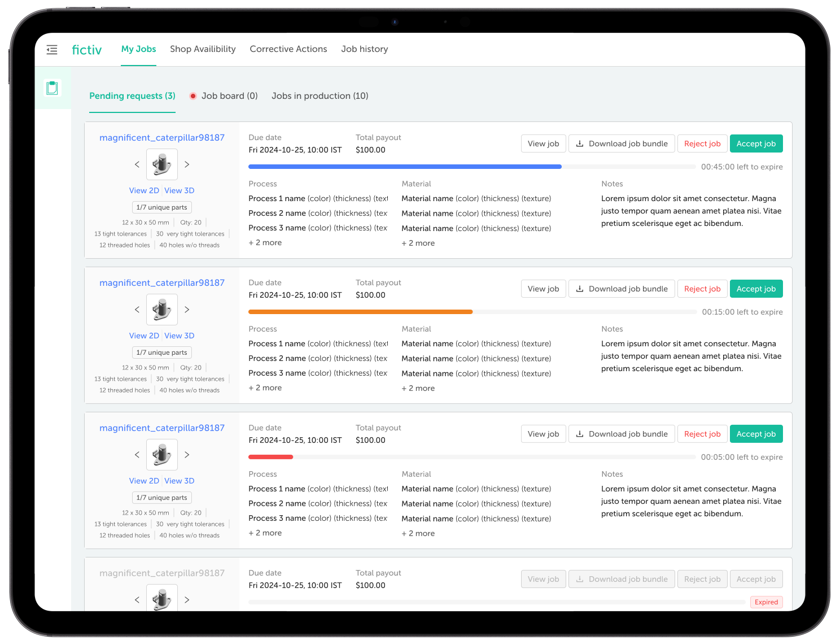840x644 pixels.
Task: Open the Job history page
Action: tap(365, 49)
